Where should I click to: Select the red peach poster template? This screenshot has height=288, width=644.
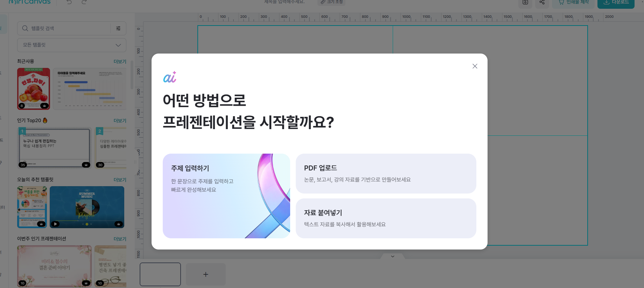click(34, 89)
